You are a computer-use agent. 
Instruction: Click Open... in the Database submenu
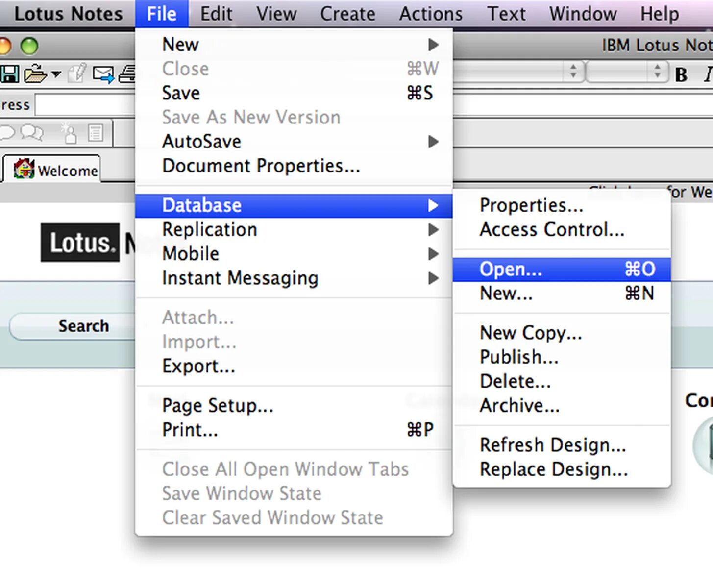point(562,269)
